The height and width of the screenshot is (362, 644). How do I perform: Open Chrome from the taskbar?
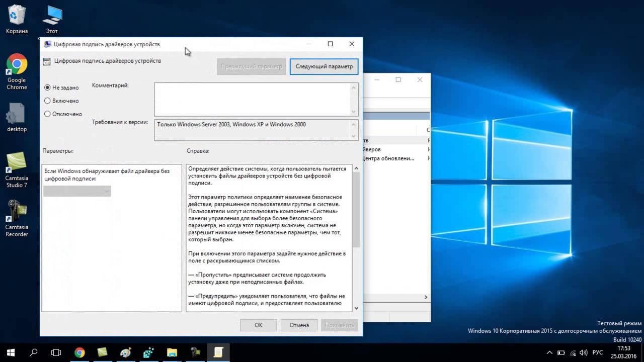click(79, 352)
